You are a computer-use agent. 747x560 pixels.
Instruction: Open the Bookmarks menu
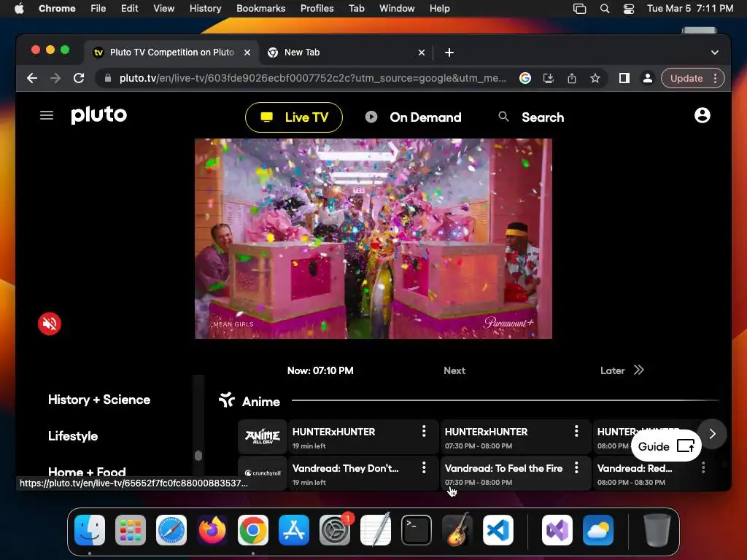pos(260,8)
